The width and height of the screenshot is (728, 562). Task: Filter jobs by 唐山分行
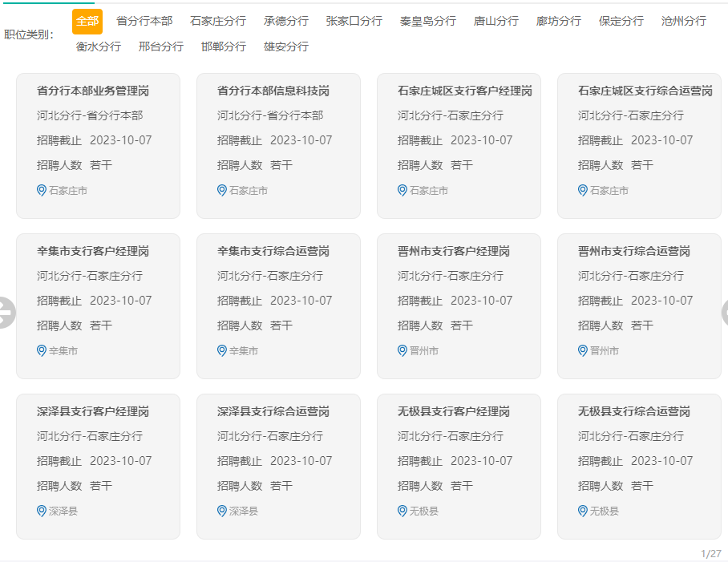coord(496,22)
